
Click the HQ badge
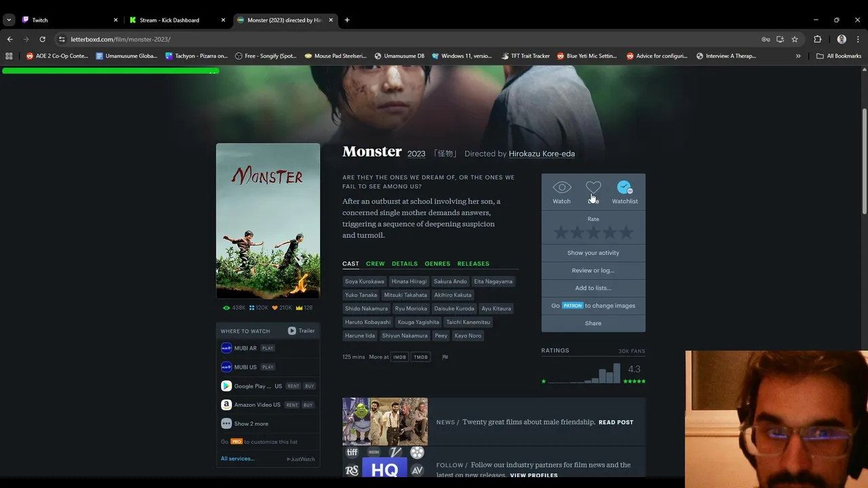(384, 469)
